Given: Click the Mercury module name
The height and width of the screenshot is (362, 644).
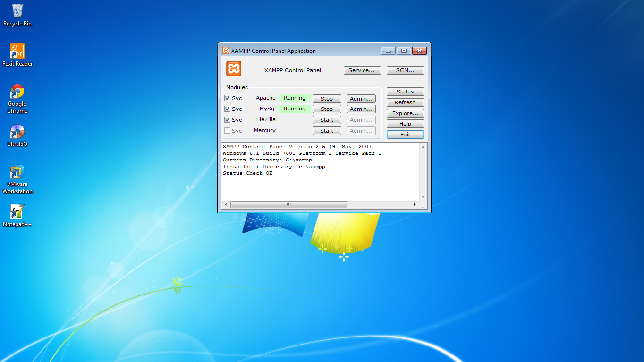Looking at the screenshot, I should tap(265, 130).
